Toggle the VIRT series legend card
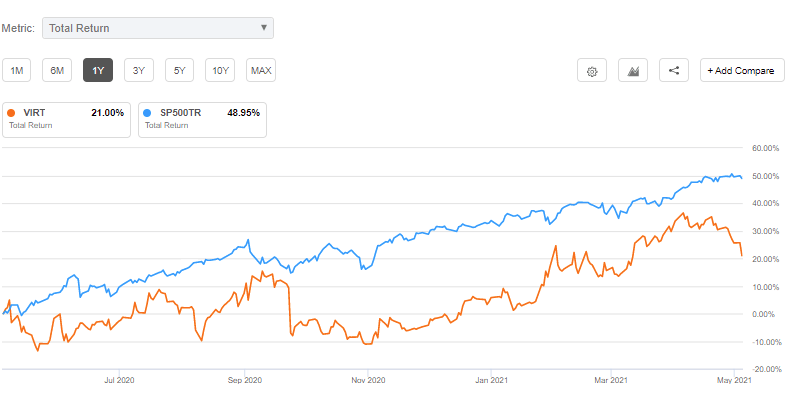Screen dimensions: 794x400 point(67,119)
